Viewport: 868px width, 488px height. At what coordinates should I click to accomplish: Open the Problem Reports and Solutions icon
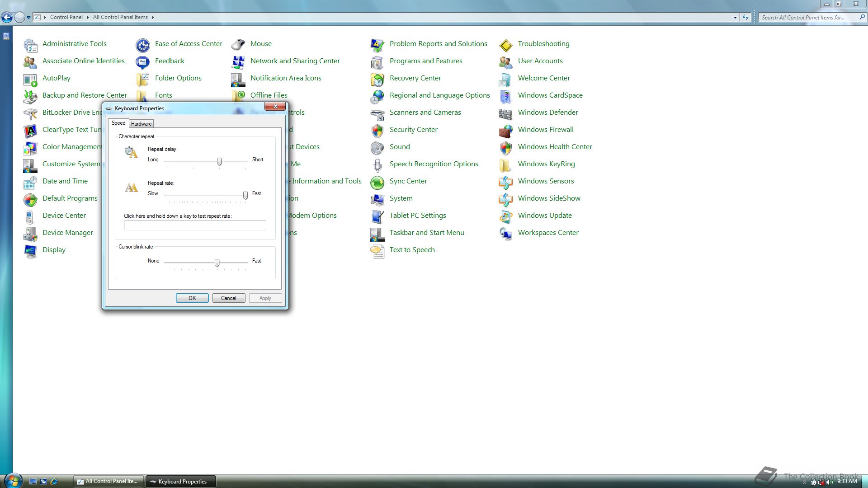377,45
